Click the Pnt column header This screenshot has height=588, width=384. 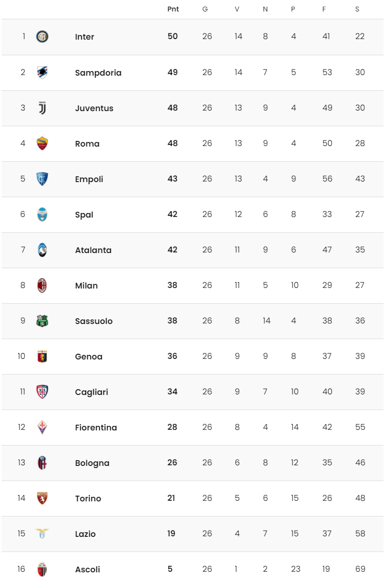(173, 9)
